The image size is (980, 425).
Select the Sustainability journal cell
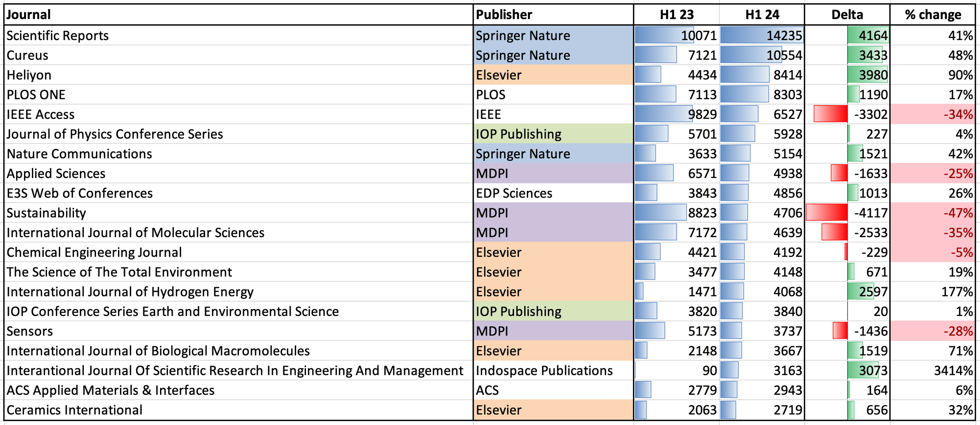pos(238,213)
